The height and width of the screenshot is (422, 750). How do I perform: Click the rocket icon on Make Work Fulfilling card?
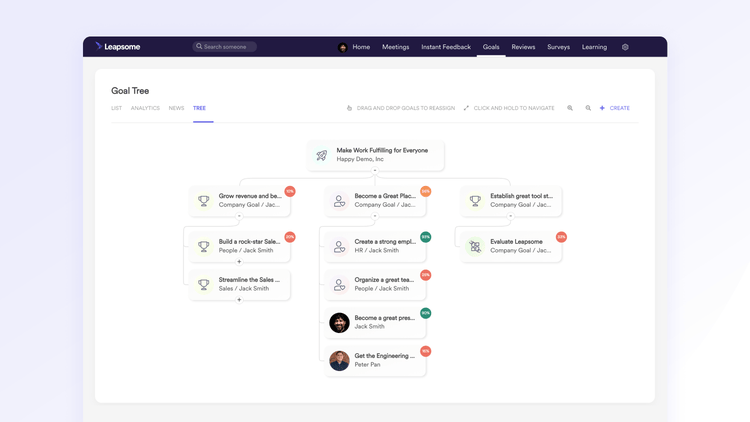tap(322, 155)
